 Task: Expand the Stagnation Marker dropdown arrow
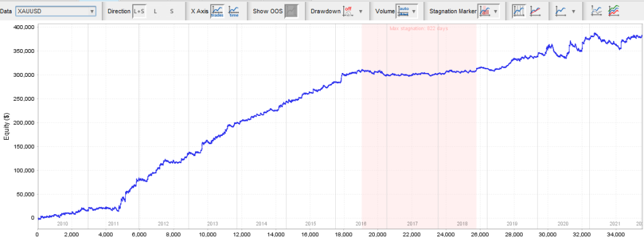[496, 11]
